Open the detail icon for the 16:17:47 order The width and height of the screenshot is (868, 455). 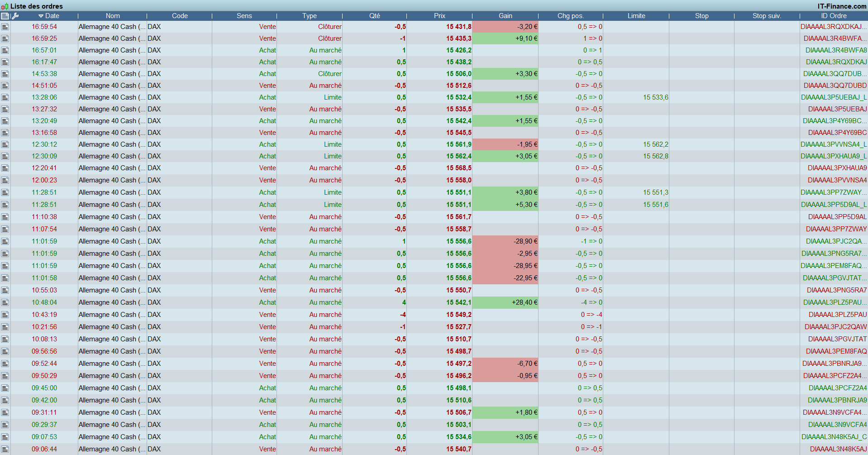[x=5, y=62]
